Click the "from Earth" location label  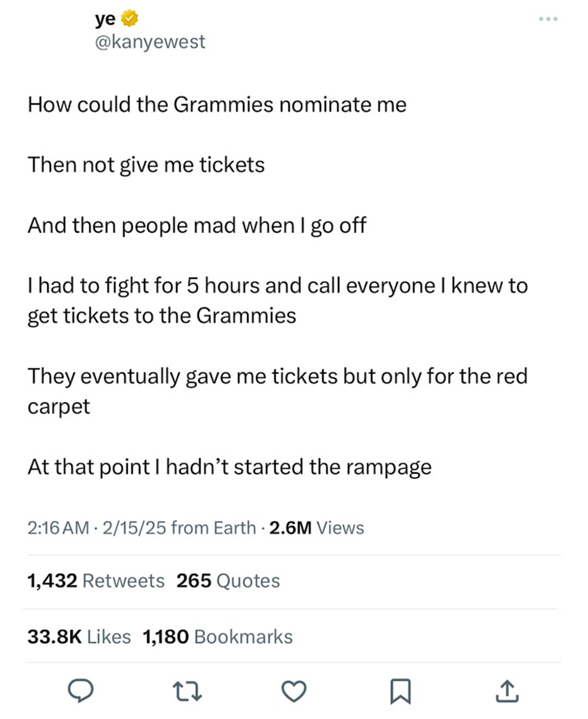tap(214, 528)
